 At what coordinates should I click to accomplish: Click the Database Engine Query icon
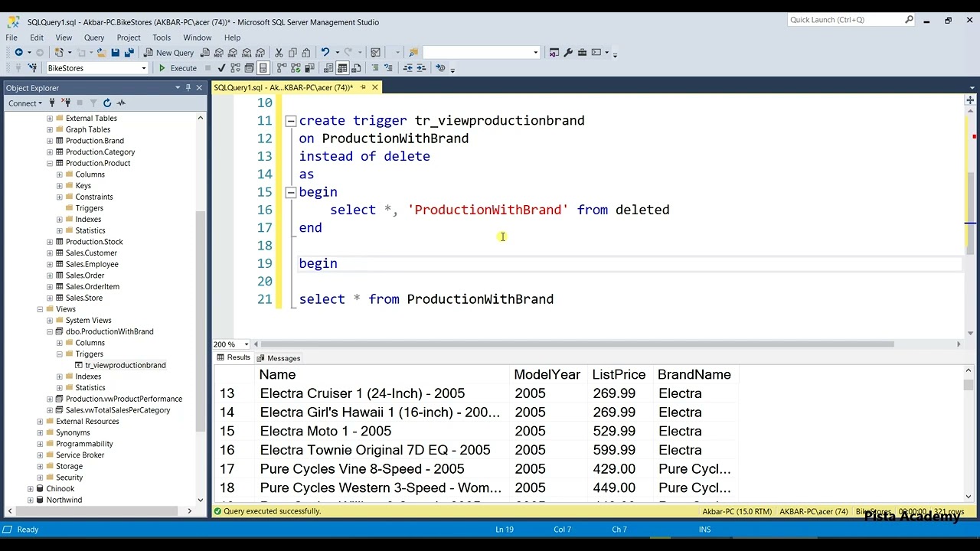pos(205,52)
